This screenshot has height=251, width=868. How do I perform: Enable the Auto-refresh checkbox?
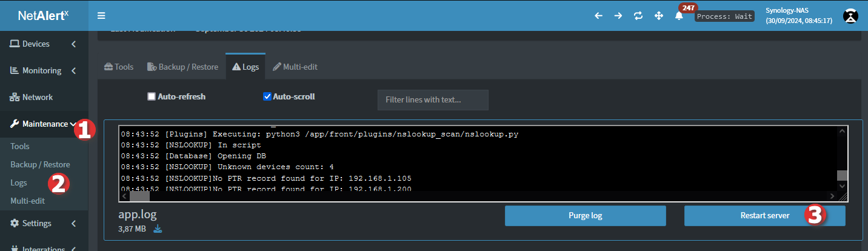pos(152,96)
